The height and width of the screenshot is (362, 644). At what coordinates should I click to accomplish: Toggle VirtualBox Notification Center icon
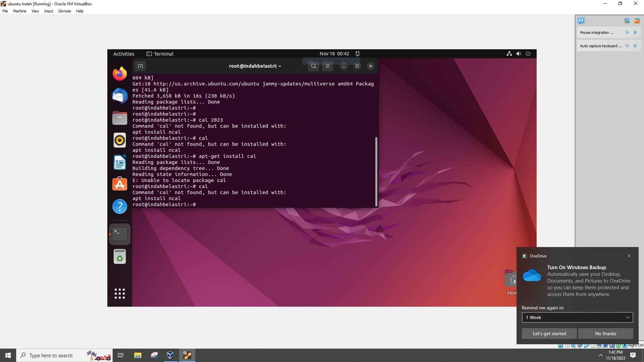(x=581, y=21)
